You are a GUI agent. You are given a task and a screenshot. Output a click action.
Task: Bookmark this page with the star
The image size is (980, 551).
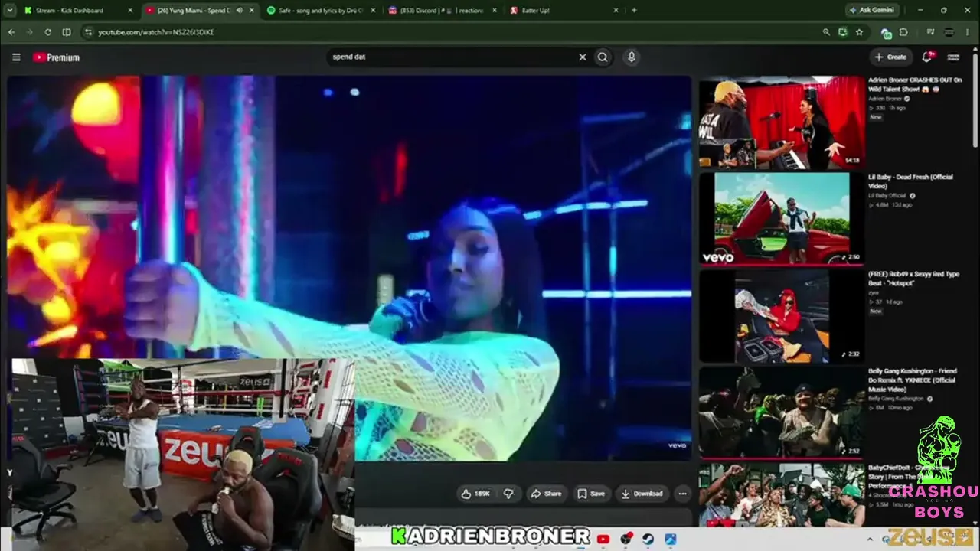[859, 32]
